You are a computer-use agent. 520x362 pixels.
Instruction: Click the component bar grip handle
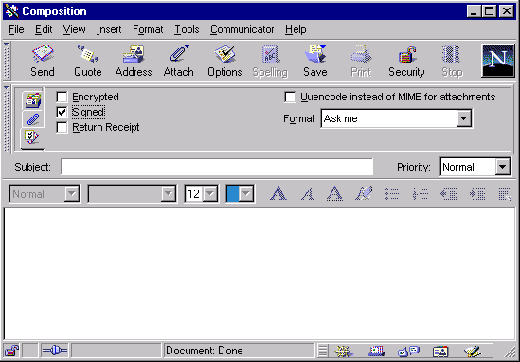(322, 351)
